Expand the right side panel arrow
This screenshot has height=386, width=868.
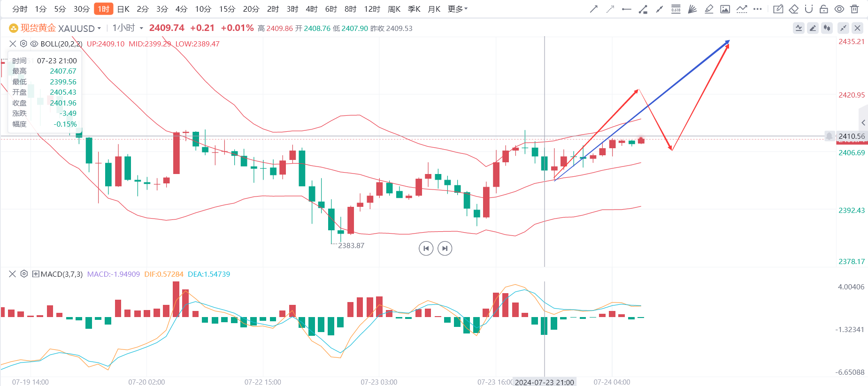(x=863, y=123)
